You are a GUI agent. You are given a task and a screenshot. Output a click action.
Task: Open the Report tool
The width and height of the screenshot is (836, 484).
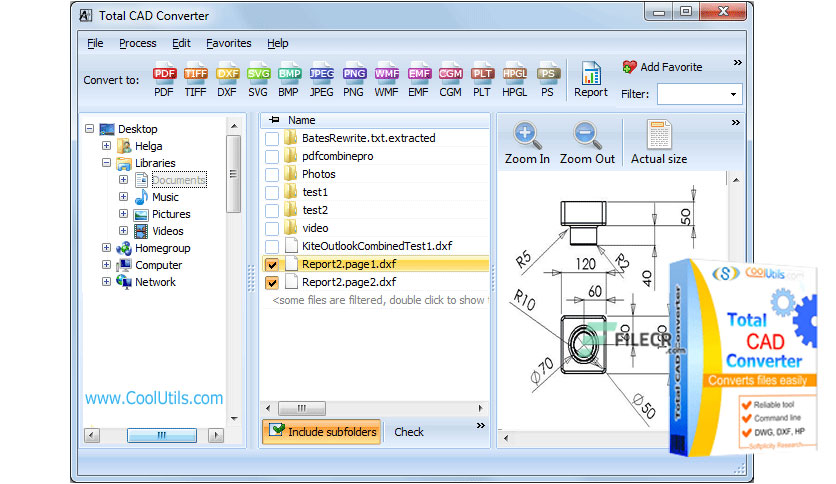591,79
